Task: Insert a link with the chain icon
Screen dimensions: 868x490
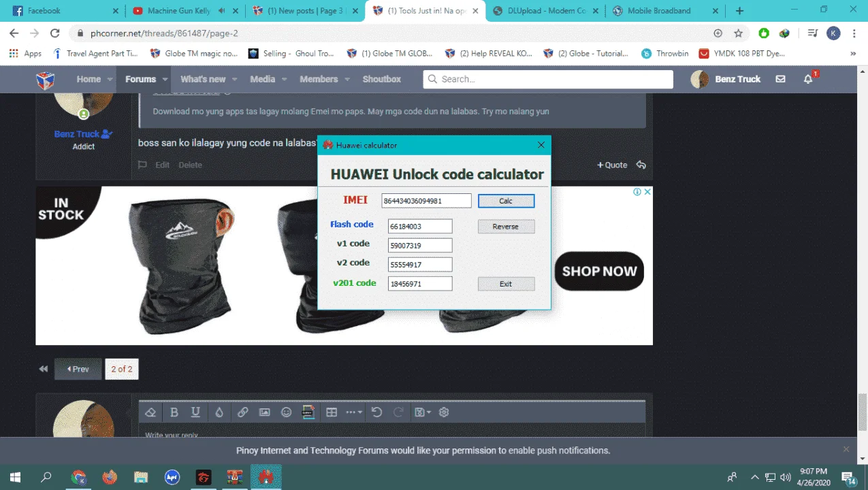Action: click(x=242, y=412)
